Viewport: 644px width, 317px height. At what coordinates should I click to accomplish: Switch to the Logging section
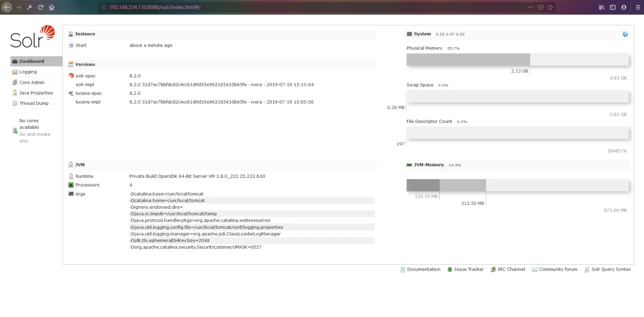27,72
